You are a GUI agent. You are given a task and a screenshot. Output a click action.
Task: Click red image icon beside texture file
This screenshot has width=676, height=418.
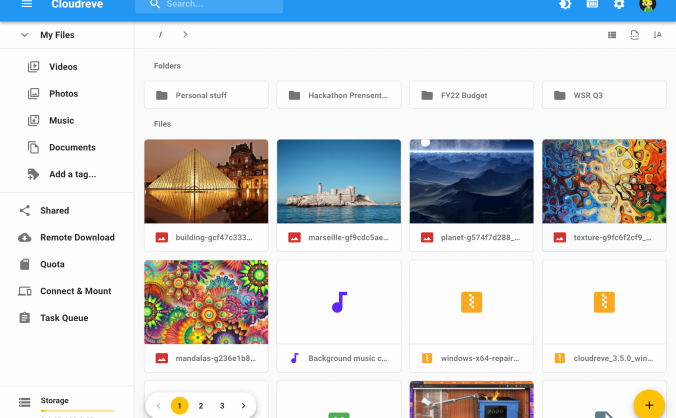[560, 237]
